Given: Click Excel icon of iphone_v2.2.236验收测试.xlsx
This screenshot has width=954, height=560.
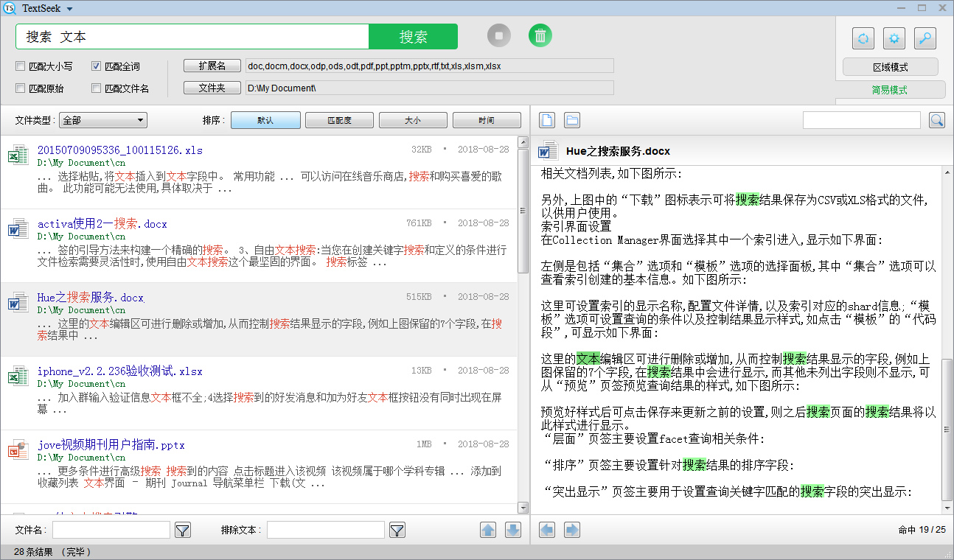Looking at the screenshot, I should pyautogui.click(x=18, y=377).
